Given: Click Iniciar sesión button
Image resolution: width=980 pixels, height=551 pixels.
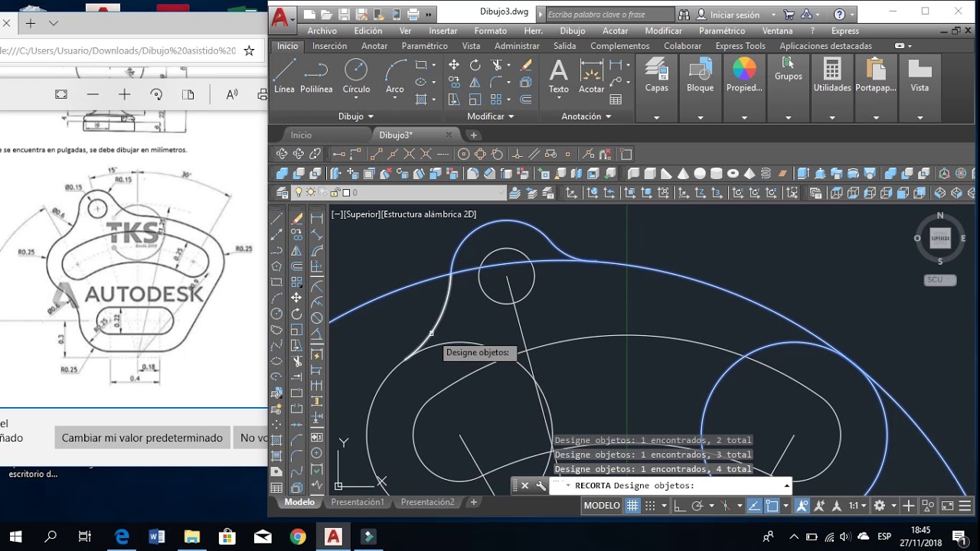Looking at the screenshot, I should [x=735, y=15].
